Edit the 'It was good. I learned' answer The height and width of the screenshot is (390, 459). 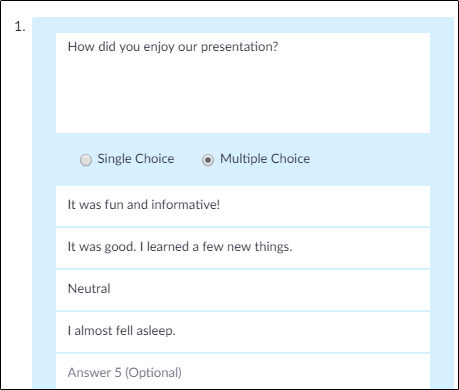pyautogui.click(x=243, y=248)
